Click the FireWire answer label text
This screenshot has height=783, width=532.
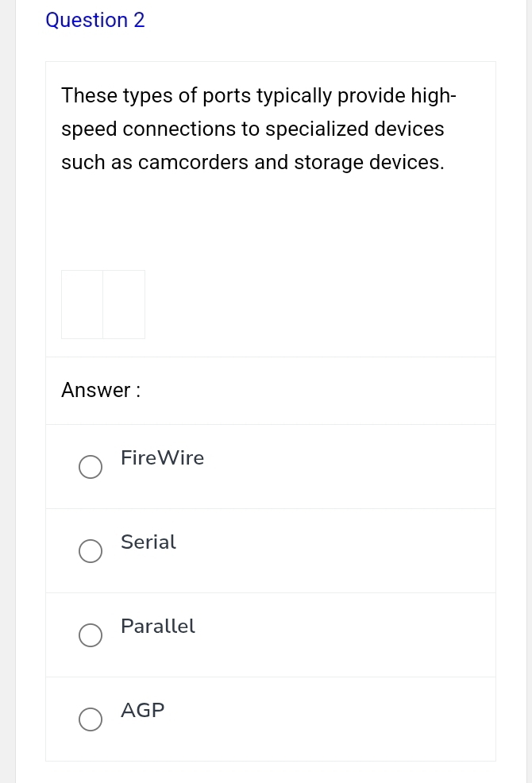click(162, 458)
